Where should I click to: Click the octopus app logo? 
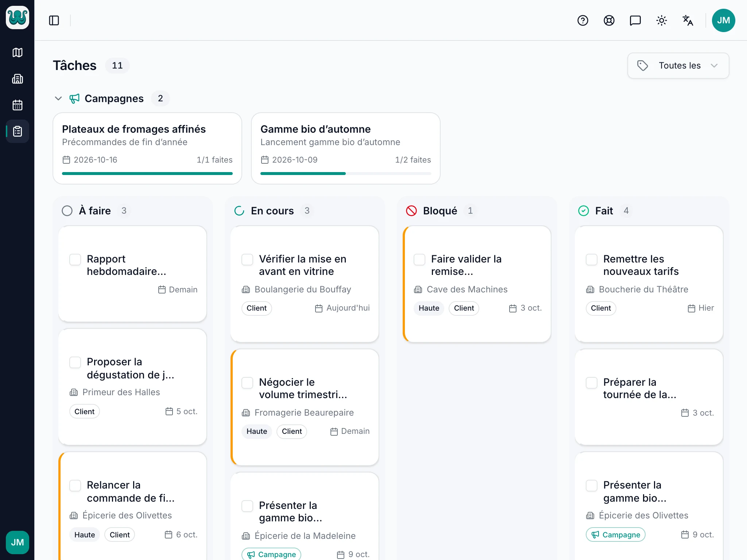[18, 17]
